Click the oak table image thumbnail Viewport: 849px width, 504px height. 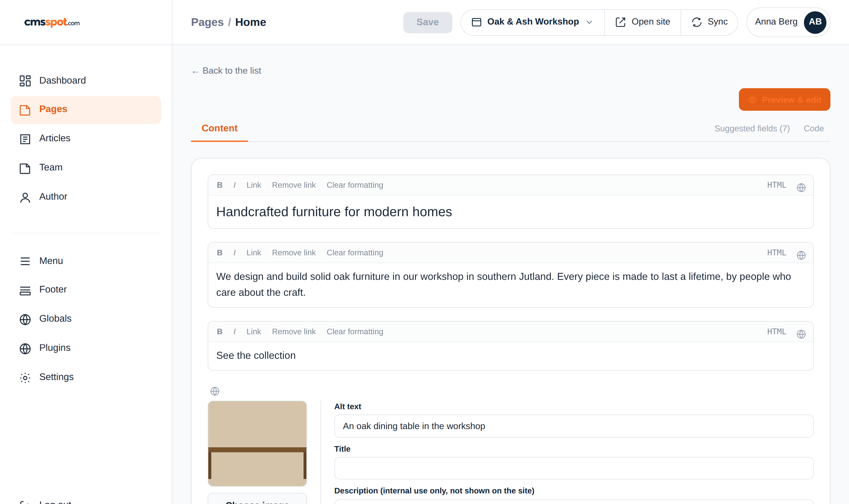(257, 444)
